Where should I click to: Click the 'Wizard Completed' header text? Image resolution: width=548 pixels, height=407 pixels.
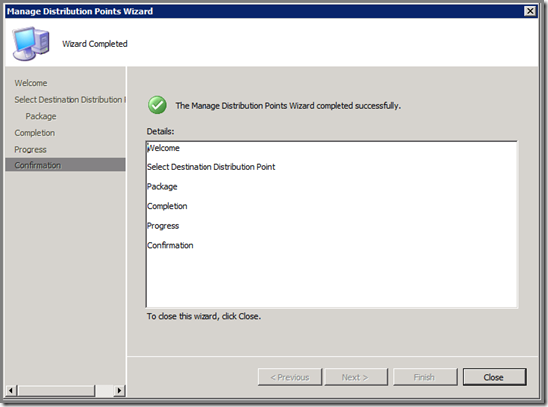point(95,44)
